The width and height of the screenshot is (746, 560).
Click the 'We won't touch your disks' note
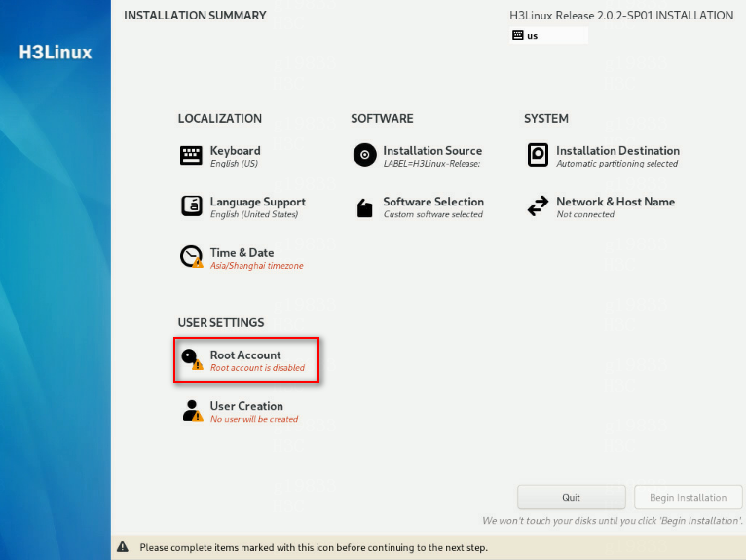613,520
